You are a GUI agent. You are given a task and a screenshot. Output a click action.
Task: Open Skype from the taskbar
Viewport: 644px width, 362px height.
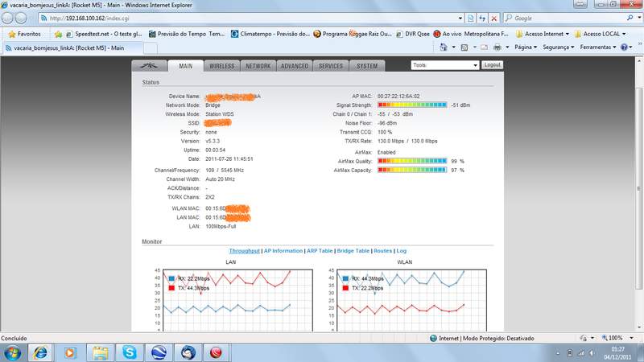coord(130,353)
